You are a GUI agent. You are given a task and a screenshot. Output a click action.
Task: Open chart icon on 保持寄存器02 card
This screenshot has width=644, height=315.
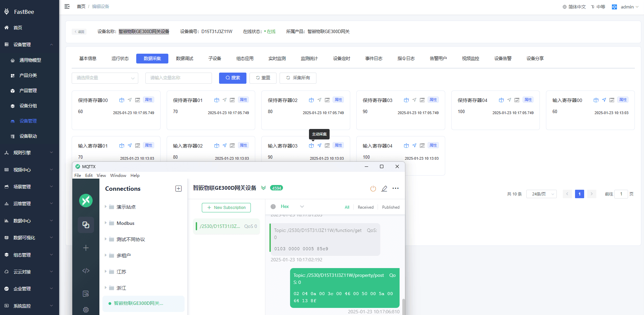(327, 100)
